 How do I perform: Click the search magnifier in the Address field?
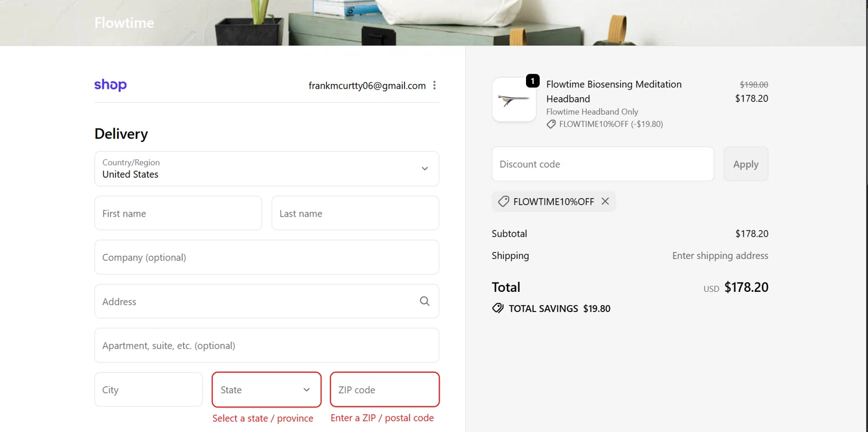pos(425,301)
